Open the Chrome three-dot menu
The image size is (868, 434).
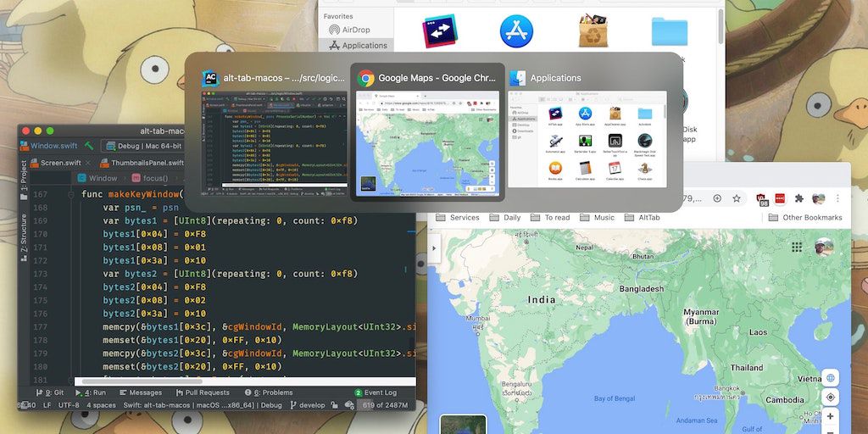coord(837,198)
